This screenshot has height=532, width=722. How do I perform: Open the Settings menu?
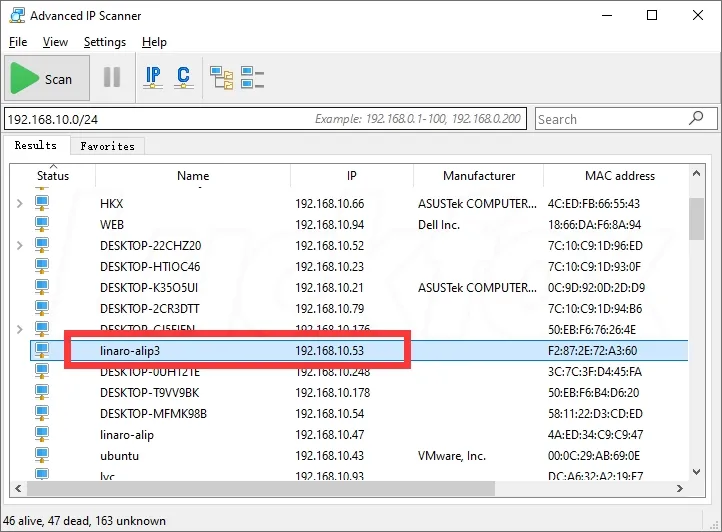[x=105, y=42]
